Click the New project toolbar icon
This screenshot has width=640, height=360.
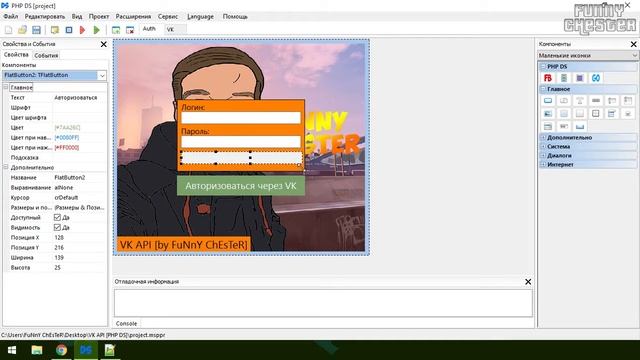click(x=9, y=30)
